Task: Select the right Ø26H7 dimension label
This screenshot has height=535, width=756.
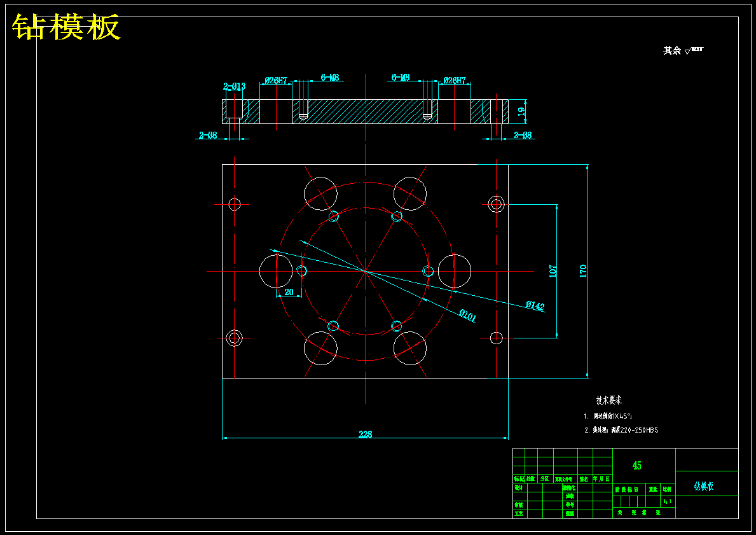Action: 455,80
